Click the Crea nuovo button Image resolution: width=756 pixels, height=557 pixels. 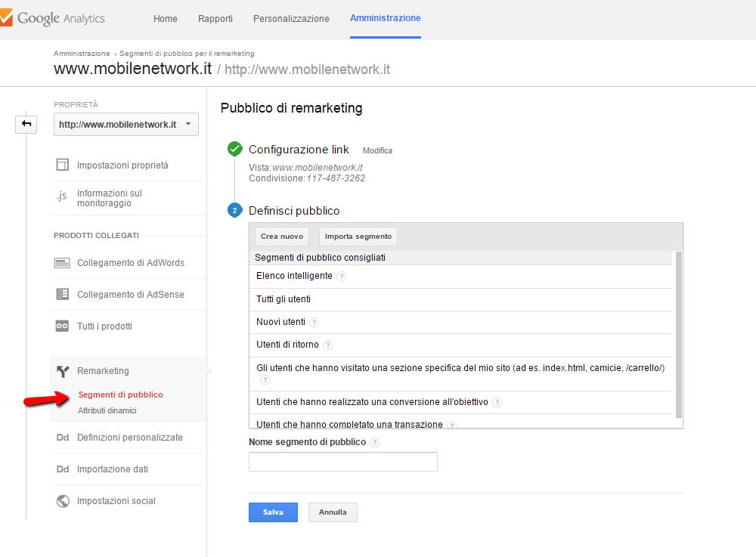[282, 237]
